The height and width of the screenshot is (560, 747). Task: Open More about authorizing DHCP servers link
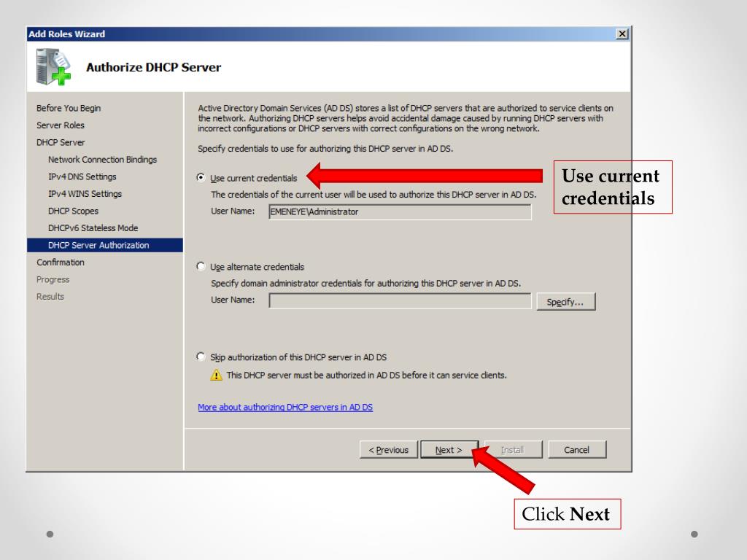click(285, 407)
